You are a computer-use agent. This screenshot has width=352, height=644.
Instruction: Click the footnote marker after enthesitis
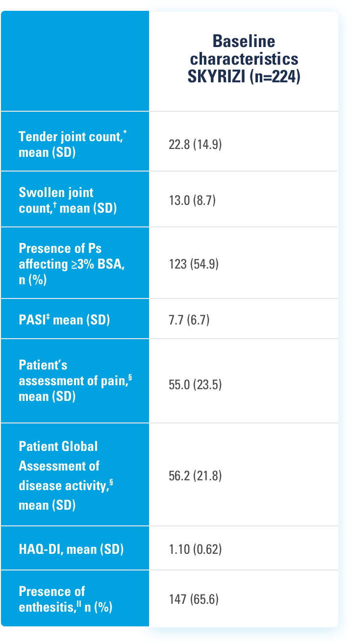tap(92, 604)
